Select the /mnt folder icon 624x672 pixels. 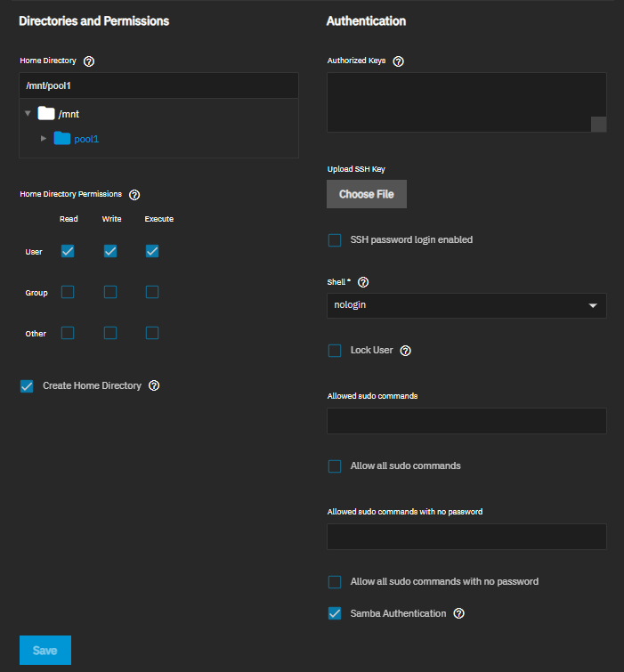46,114
